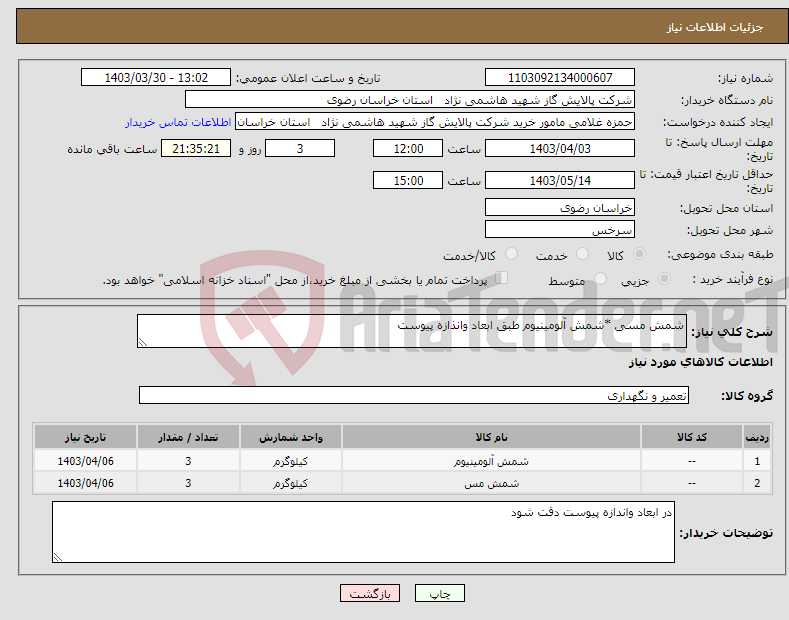
Task: Toggle the اسناد خزانه اسلامی payment checkbox
Action: click(502, 277)
